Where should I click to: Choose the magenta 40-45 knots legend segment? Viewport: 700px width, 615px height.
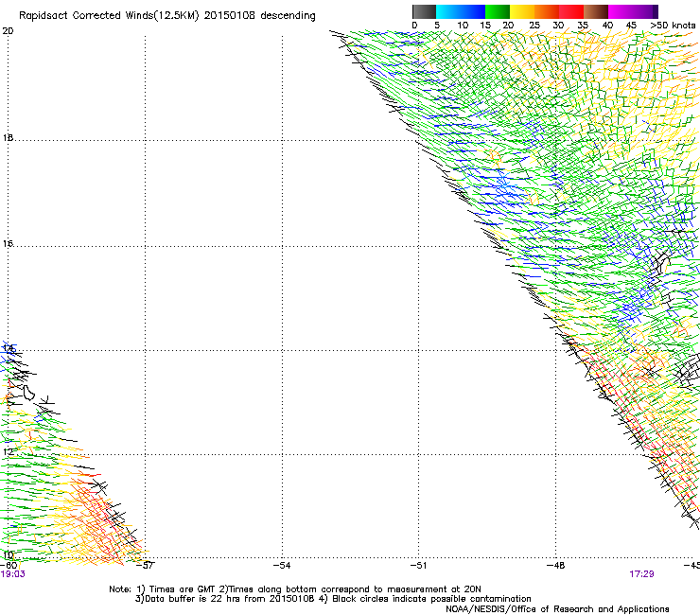[621, 11]
